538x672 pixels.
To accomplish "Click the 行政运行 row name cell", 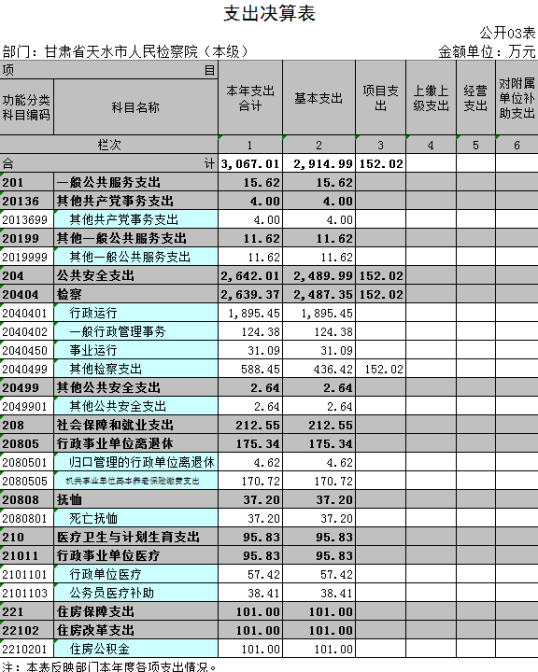I will (136, 313).
